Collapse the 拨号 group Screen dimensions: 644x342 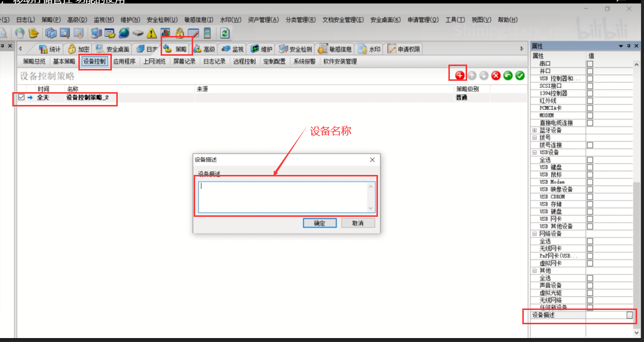click(x=535, y=137)
